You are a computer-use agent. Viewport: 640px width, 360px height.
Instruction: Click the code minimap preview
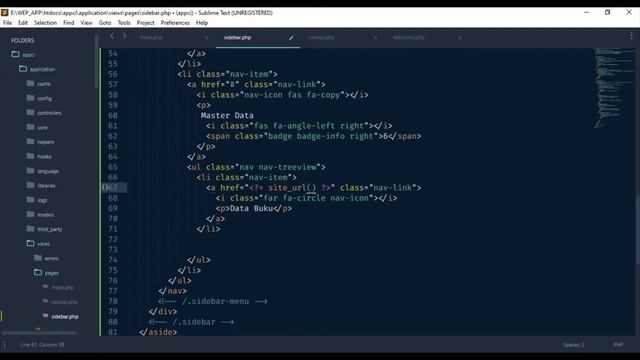pyautogui.click(x=613, y=88)
